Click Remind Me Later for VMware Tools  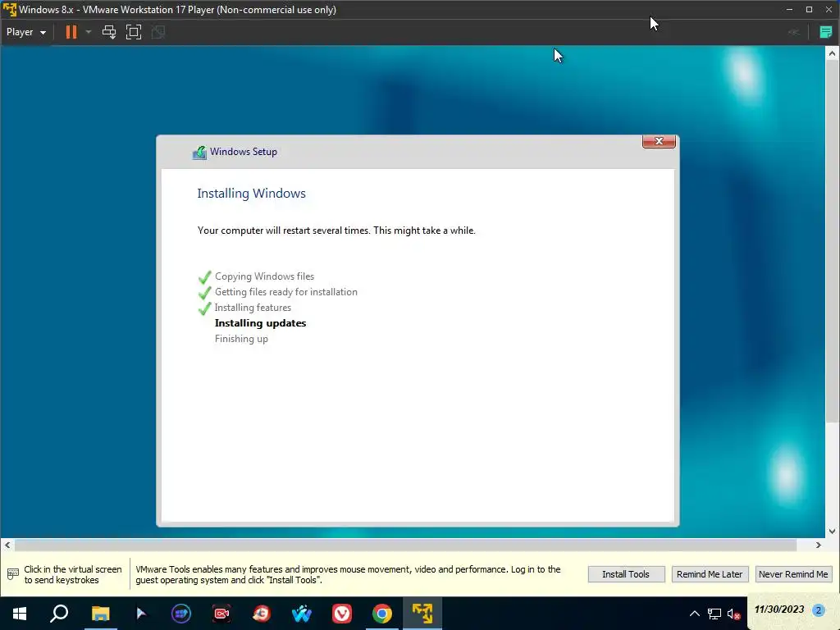click(710, 573)
